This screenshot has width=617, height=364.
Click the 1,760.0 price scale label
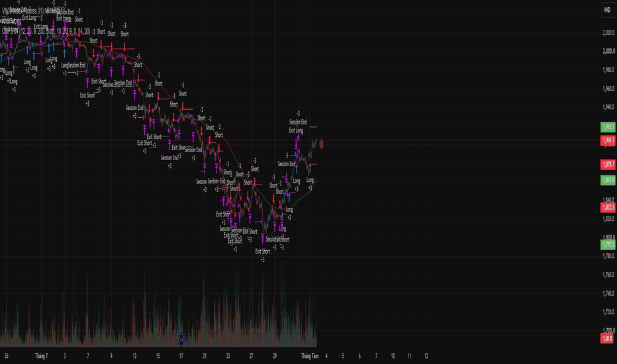click(608, 275)
